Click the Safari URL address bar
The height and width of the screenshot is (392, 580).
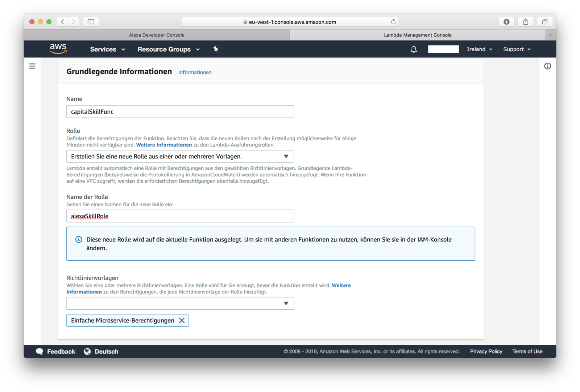[x=290, y=22]
